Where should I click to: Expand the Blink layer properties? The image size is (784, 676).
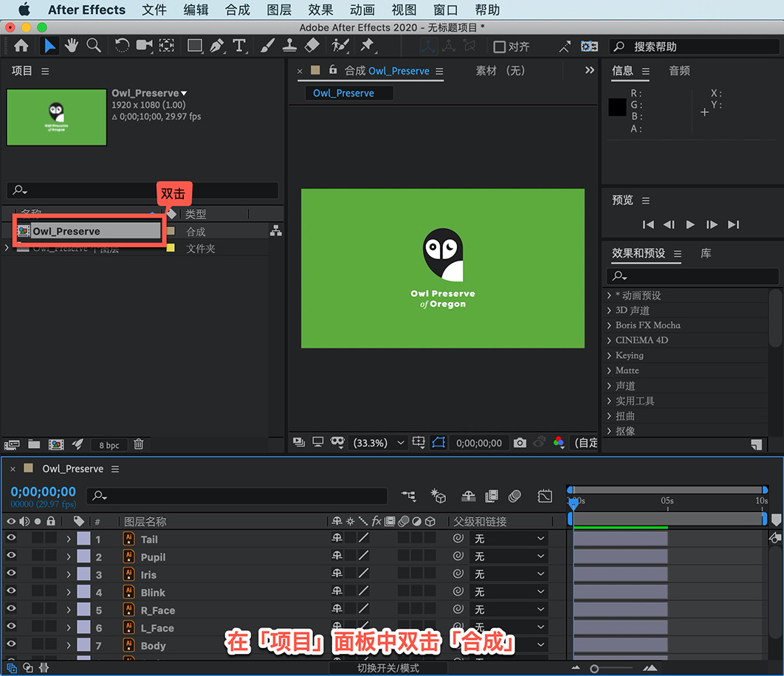pyautogui.click(x=69, y=593)
